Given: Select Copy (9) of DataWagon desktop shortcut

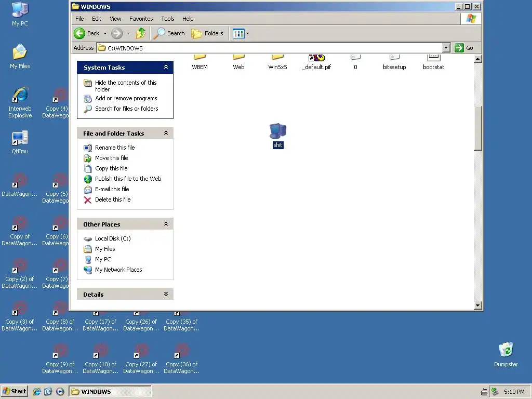Looking at the screenshot, I should [x=60, y=358].
